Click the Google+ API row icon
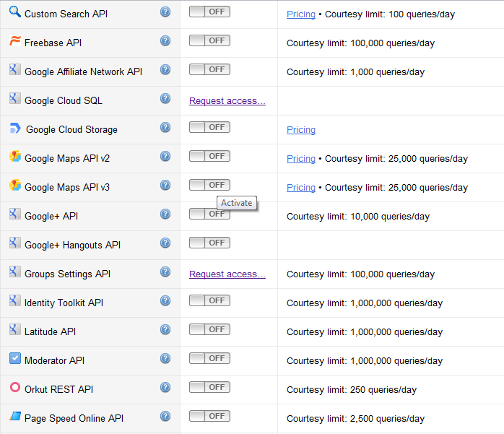 tap(14, 214)
